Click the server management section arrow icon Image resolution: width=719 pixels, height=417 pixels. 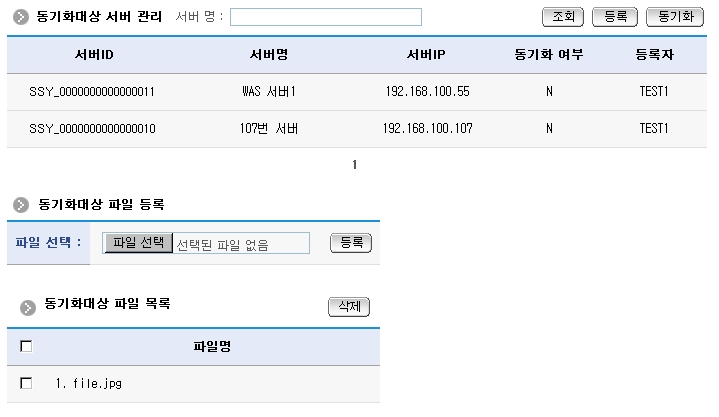(21, 18)
